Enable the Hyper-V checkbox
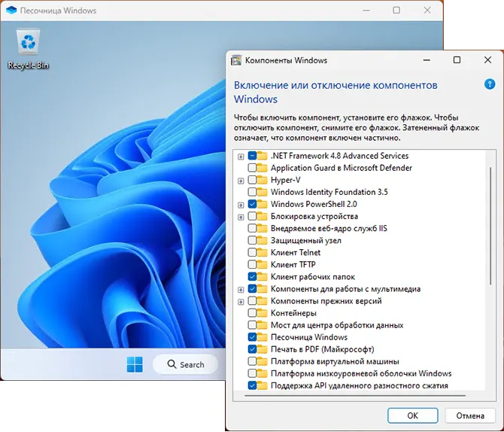The height and width of the screenshot is (432, 504). (x=252, y=180)
